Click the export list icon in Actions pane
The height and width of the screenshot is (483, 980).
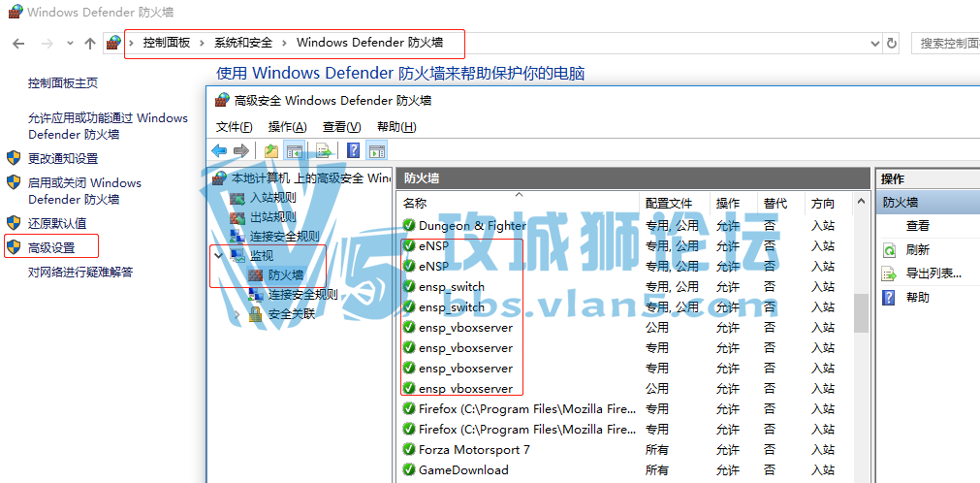point(889,274)
